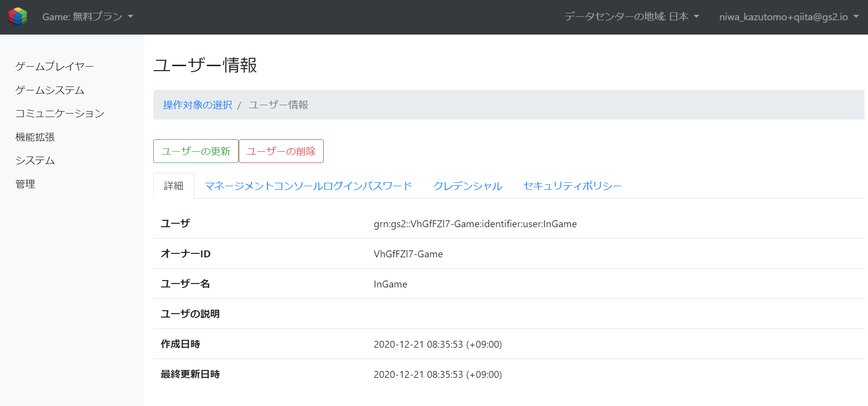The width and height of the screenshot is (868, 406).
Task: Click the GS2 colorful cube logo
Action: tap(18, 17)
